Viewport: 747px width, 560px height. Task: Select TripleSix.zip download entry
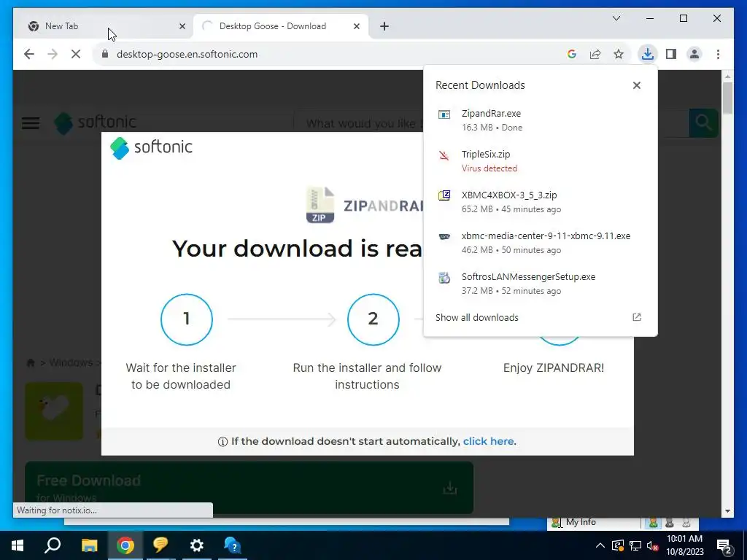point(541,161)
